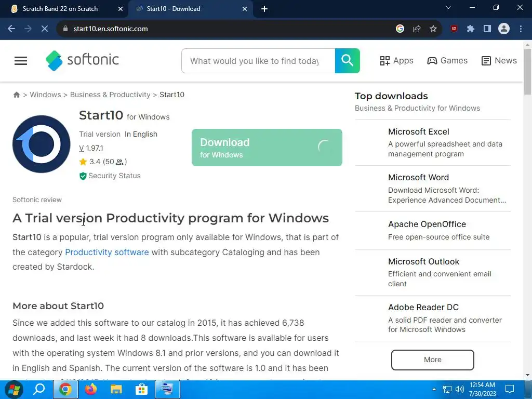
Task: Open the tab search dropdown
Action: pyautogui.click(x=448, y=7)
